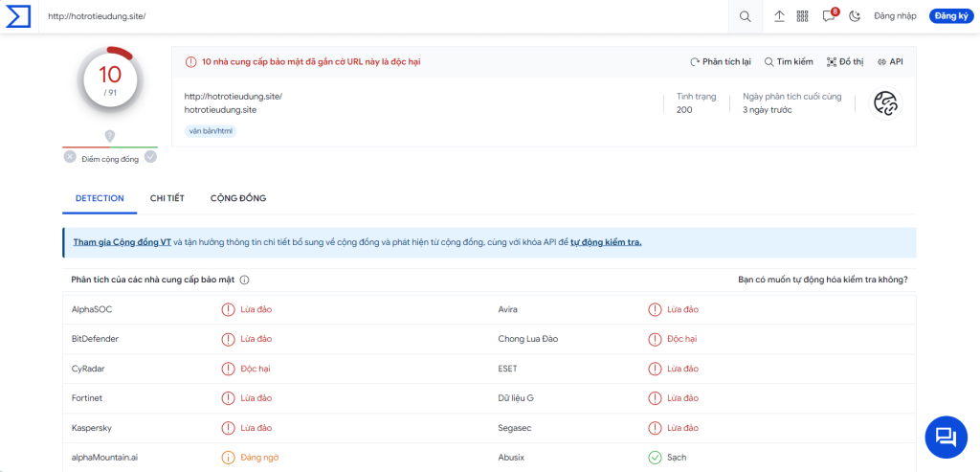Switch to DETECTION tab
Image resolution: width=980 pixels, height=472 pixels.
(x=100, y=198)
